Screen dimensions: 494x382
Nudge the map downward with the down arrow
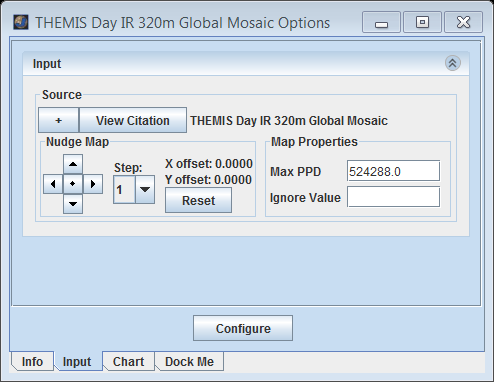(x=73, y=203)
